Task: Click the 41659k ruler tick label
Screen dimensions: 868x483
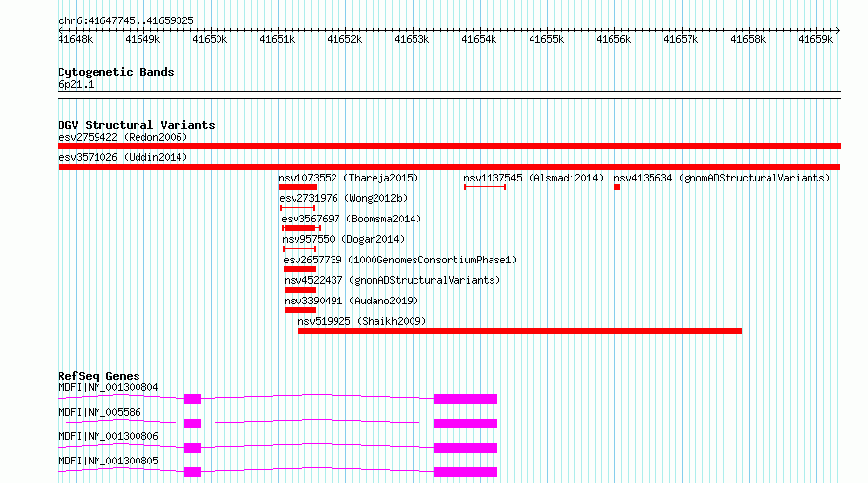Action: (x=815, y=39)
